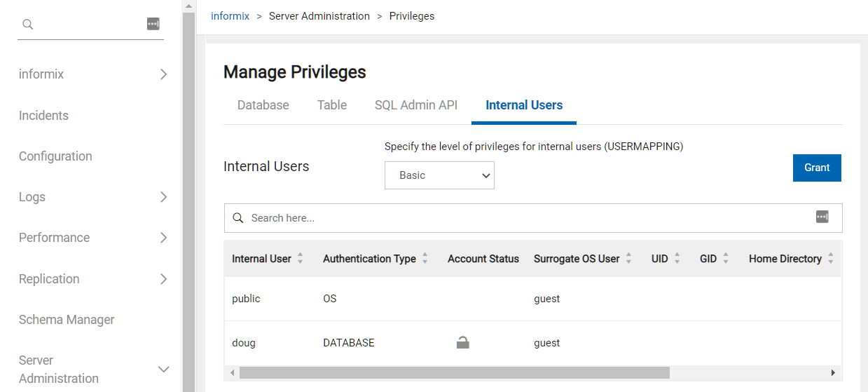Viewport: 868px width, 392px height.
Task: Sort the GID column
Action: click(726, 259)
